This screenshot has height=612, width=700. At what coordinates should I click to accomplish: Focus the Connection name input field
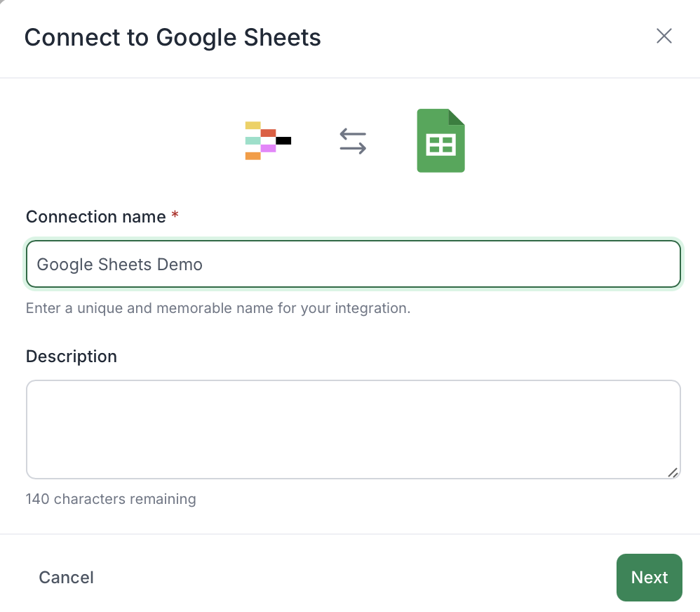[353, 264]
